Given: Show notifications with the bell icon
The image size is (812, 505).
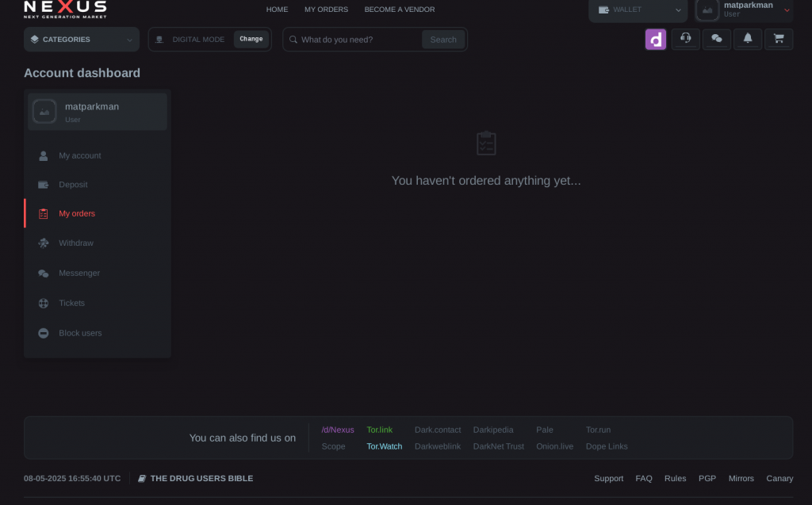Looking at the screenshot, I should tap(748, 39).
